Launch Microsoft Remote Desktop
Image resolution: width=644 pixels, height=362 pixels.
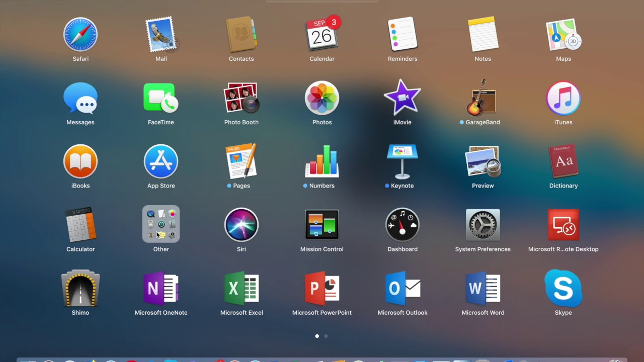click(563, 225)
